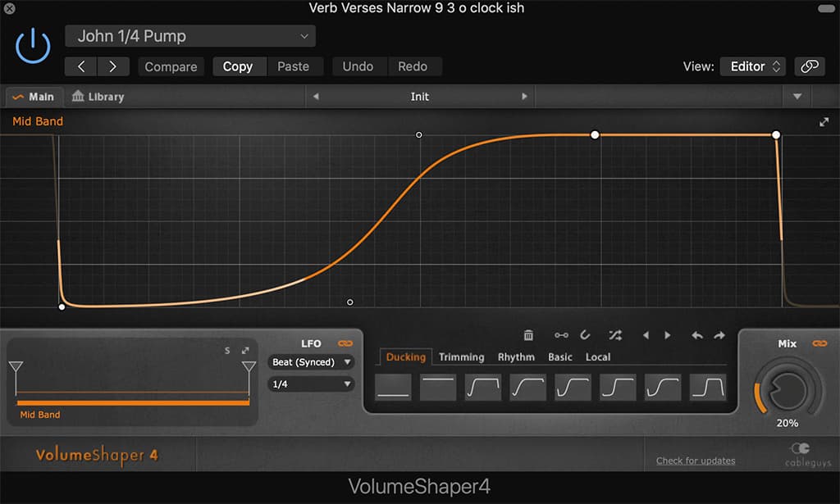Click the trash icon to delete waveform
Screen dimensions: 840x504
tap(528, 335)
